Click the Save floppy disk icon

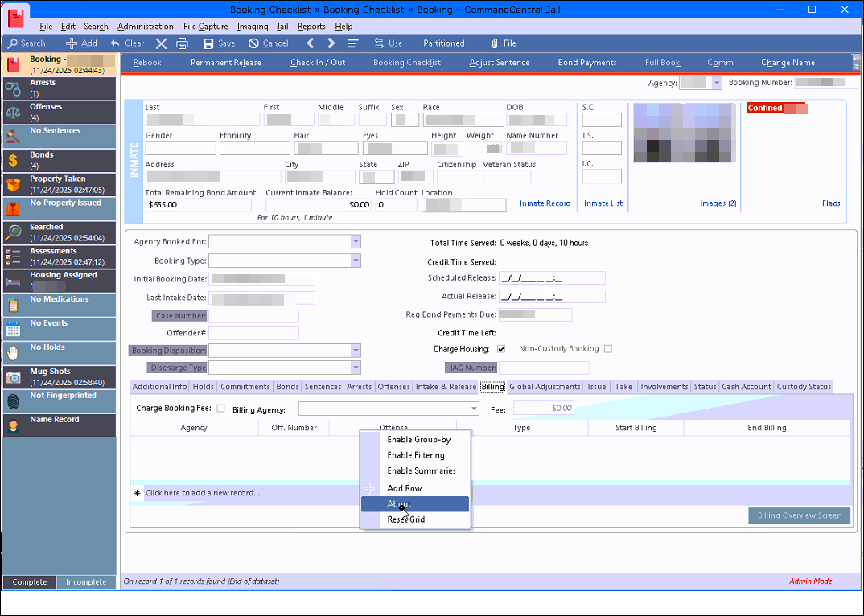(x=208, y=43)
